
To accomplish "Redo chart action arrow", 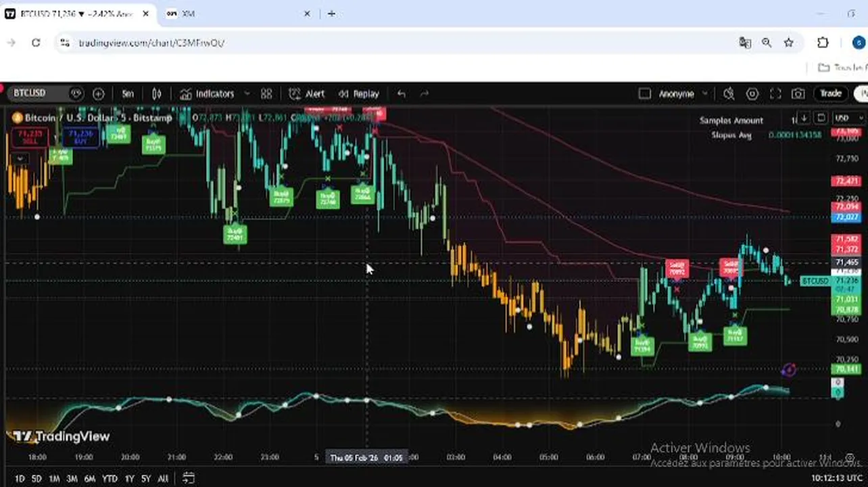I will tap(424, 93).
